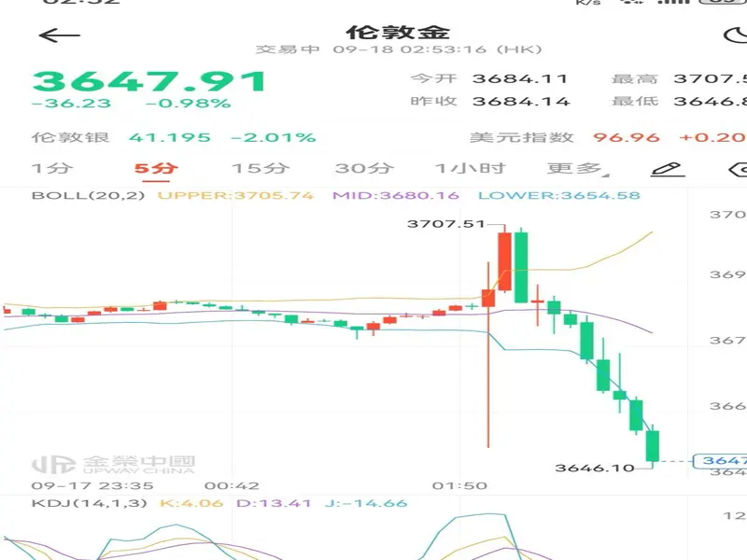
Task: Open the 美元指数 quote
Action: (x=521, y=137)
